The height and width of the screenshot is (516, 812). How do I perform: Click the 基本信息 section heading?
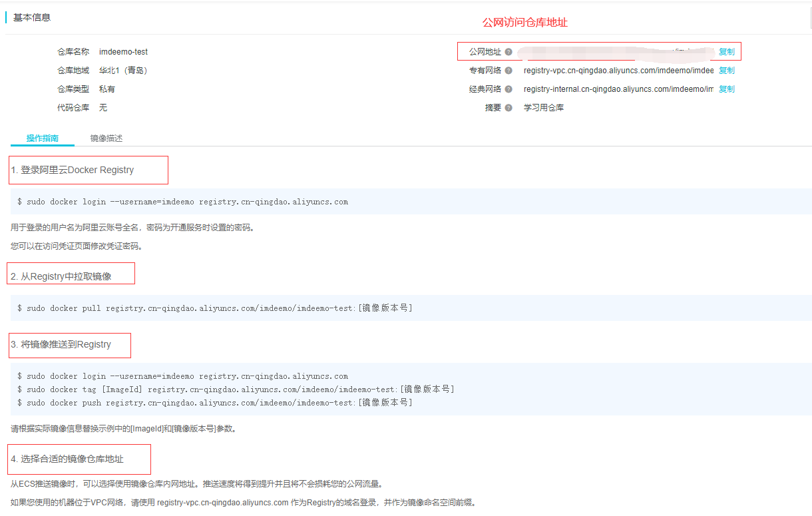click(x=32, y=17)
